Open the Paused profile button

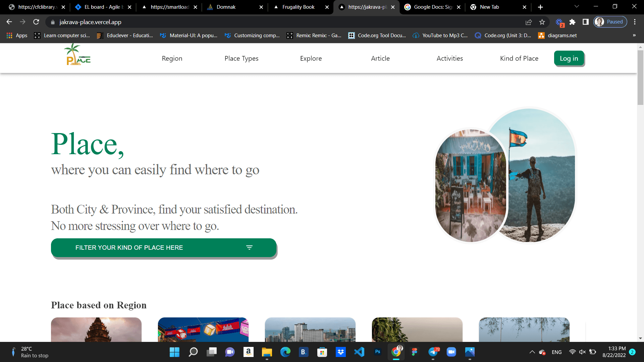coord(610,22)
